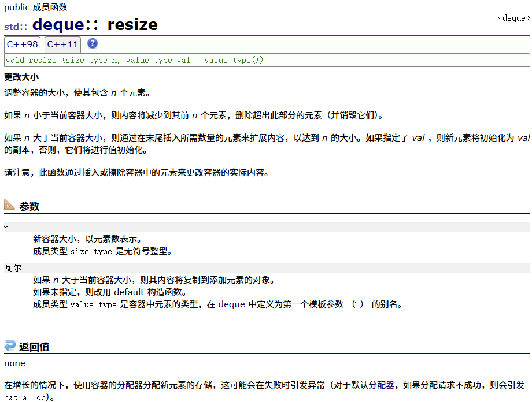Click the return arrow icon beside 返回值
Image resolution: width=532 pixels, height=402 pixels.
(x=10, y=345)
